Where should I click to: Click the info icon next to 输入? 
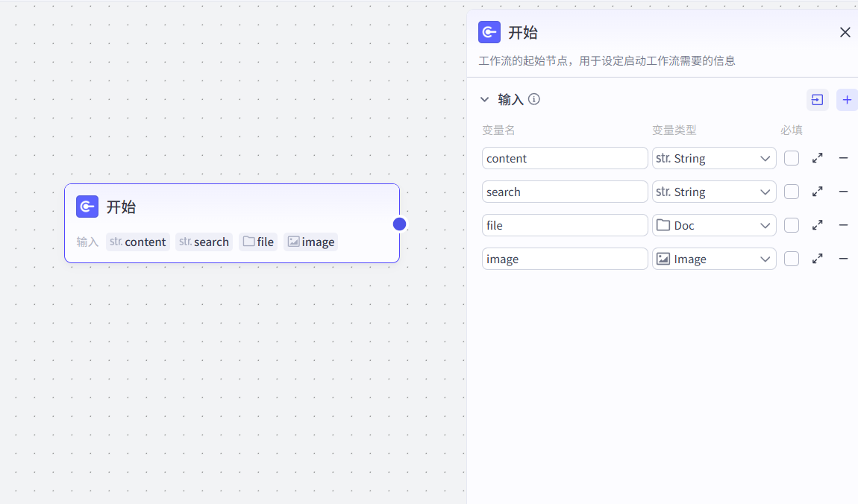[x=534, y=99]
